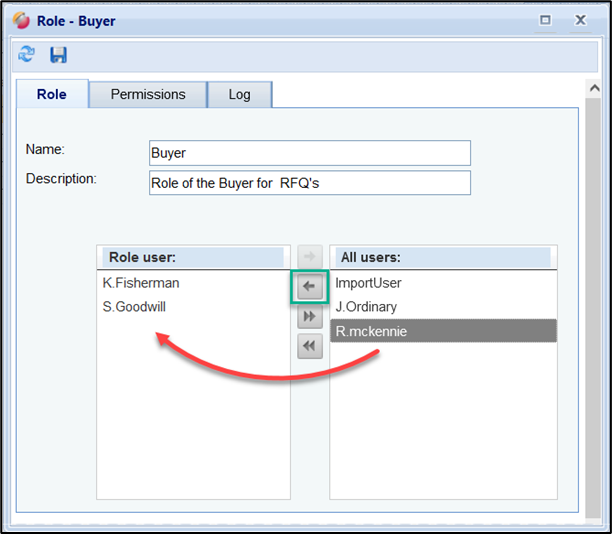Viewport: 612px width, 534px height.
Task: Click the app logo in title bar
Action: click(20, 20)
